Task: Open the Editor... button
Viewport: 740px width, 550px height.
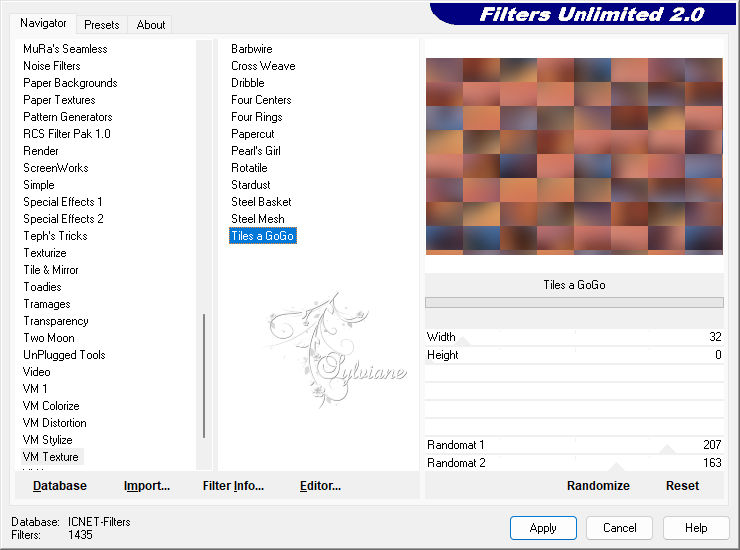Action: [320, 485]
